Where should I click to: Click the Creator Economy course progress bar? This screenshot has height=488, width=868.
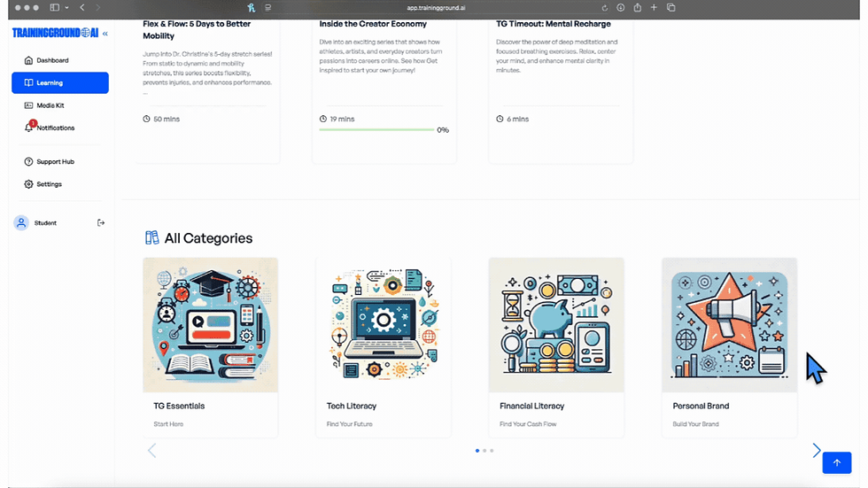tap(377, 130)
